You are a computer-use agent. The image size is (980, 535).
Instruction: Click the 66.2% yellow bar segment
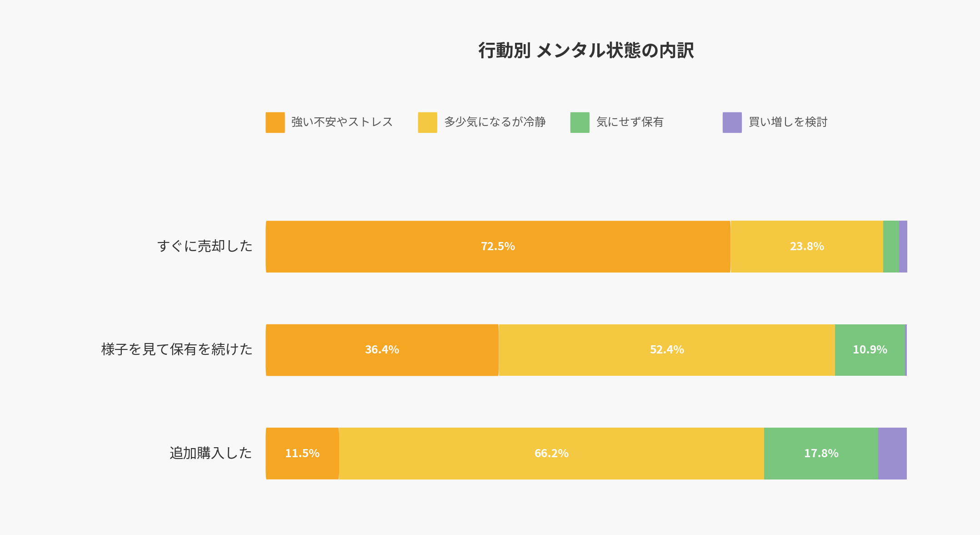click(551, 454)
